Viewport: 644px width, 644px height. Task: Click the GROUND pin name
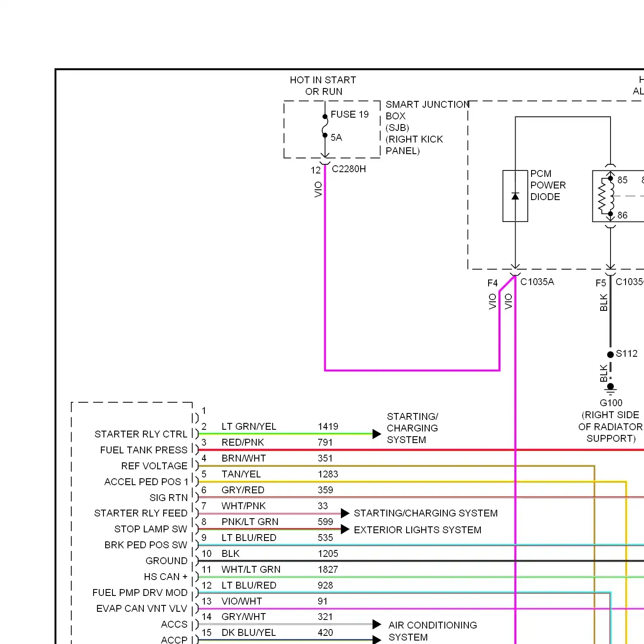[167, 561]
